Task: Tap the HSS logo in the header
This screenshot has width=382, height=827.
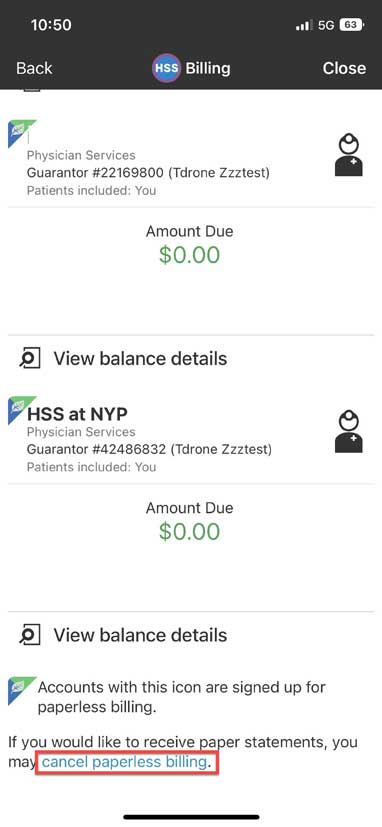Action: [x=167, y=69]
